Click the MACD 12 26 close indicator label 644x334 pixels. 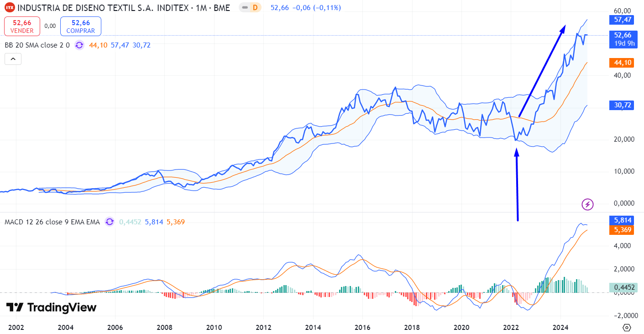pyautogui.click(x=52, y=222)
